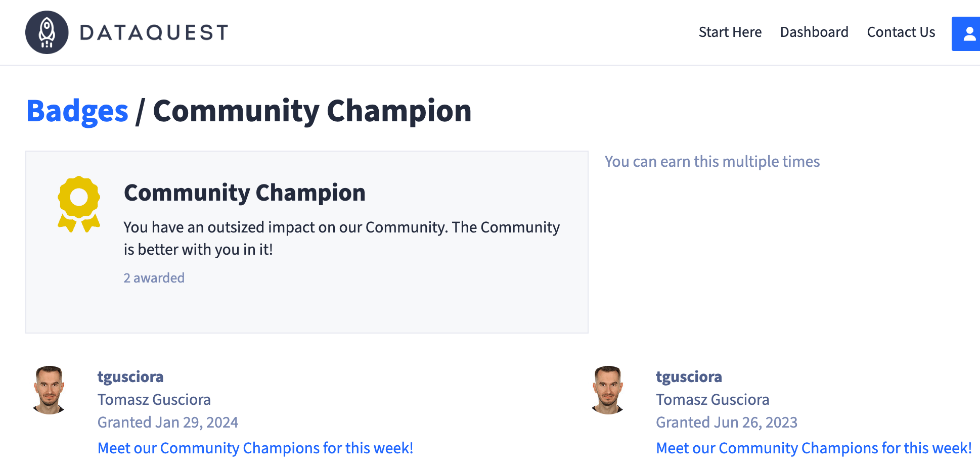The height and width of the screenshot is (469, 980).
Task: Click the tgusciora username granted Jan 29, 2024
Action: pos(130,377)
